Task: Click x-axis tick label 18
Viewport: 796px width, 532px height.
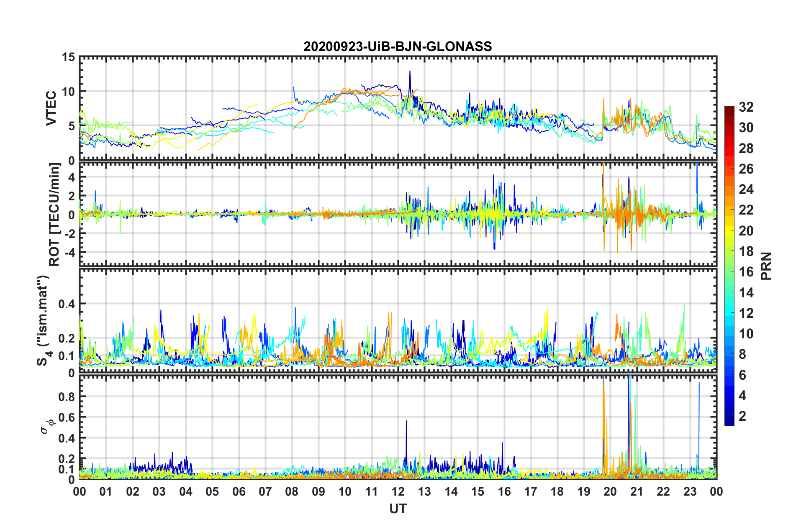Action: click(x=557, y=491)
